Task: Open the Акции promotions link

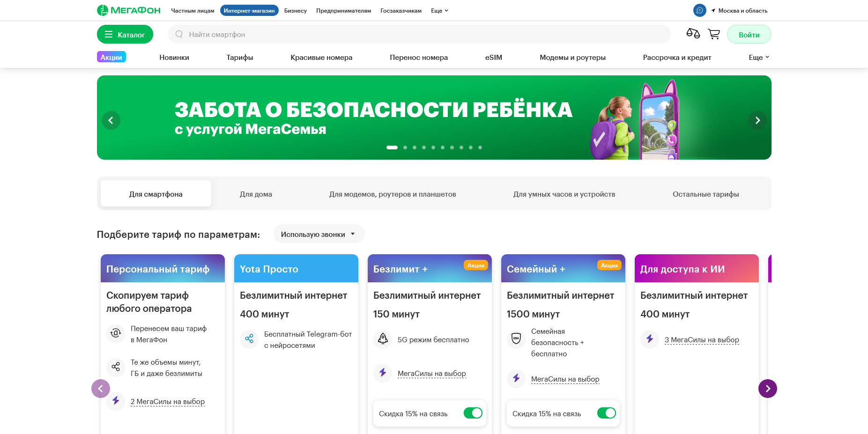Action: point(111,57)
